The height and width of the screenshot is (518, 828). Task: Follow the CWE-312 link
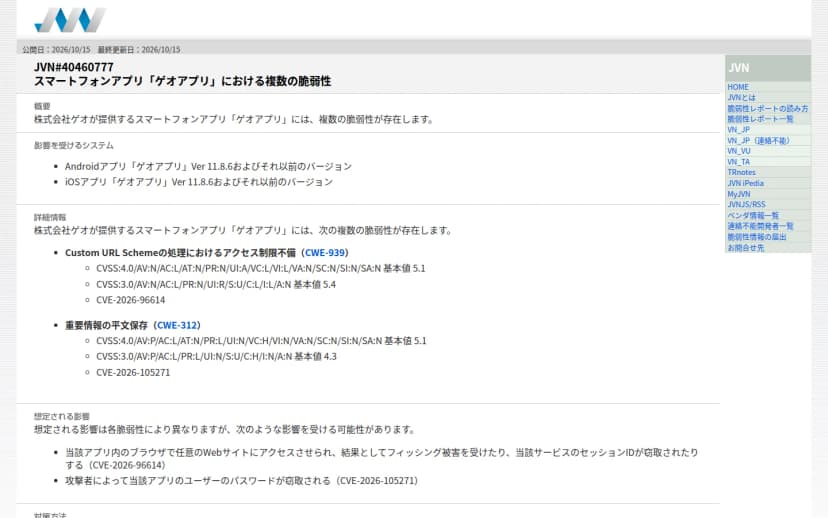[x=176, y=325]
